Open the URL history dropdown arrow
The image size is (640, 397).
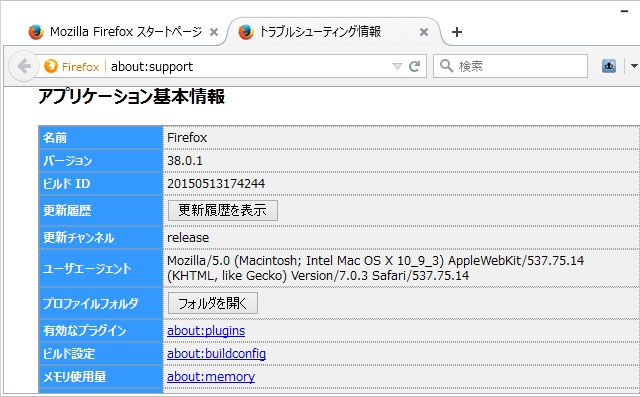(397, 66)
